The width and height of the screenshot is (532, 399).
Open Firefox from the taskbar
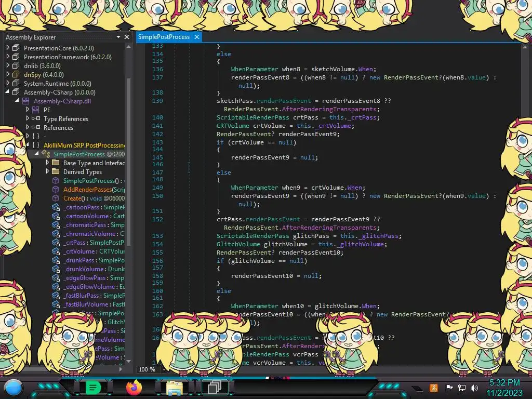[x=134, y=387]
